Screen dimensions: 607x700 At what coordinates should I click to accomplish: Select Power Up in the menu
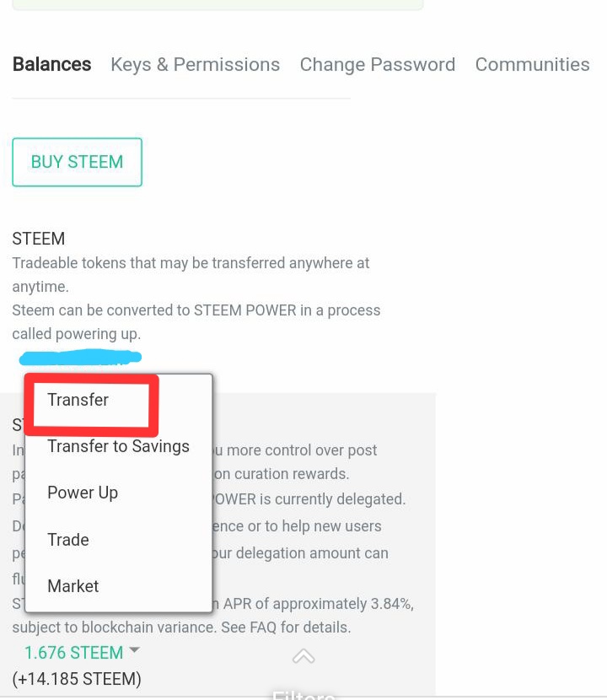83,493
